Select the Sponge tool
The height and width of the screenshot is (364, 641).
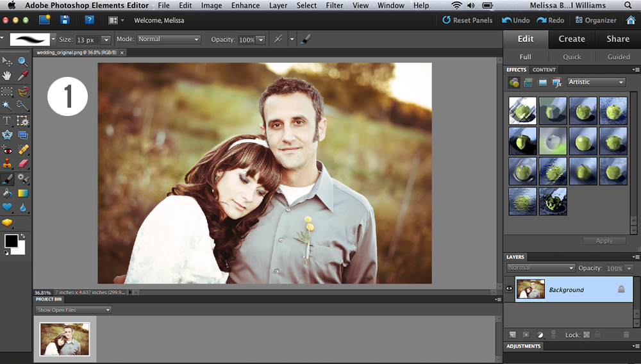click(x=8, y=222)
